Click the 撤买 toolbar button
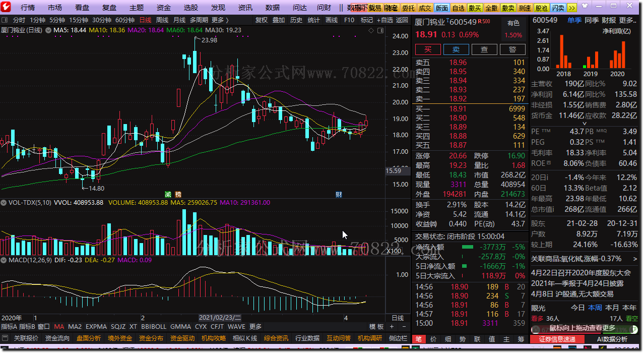 tap(475, 8)
